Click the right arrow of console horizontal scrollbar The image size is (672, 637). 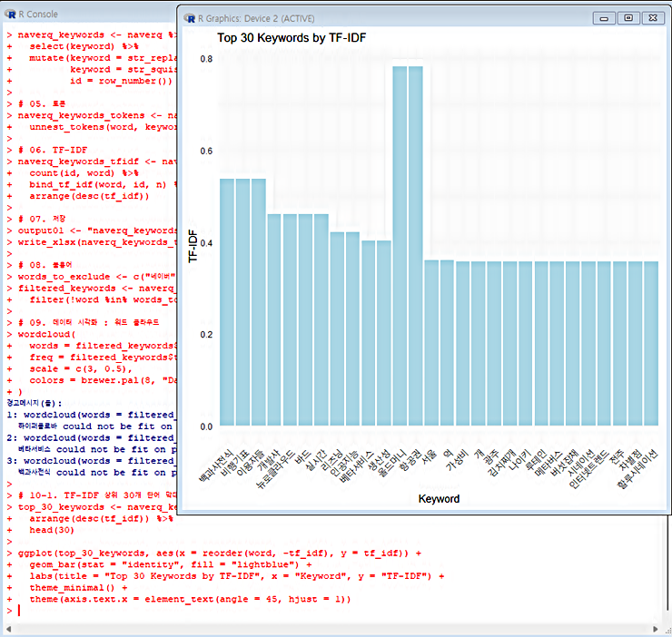tap(655, 629)
